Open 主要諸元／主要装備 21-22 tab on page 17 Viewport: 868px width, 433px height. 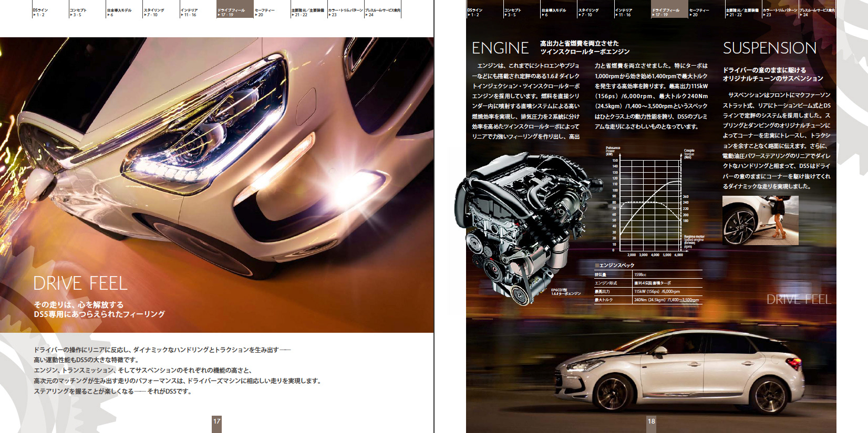(309, 10)
